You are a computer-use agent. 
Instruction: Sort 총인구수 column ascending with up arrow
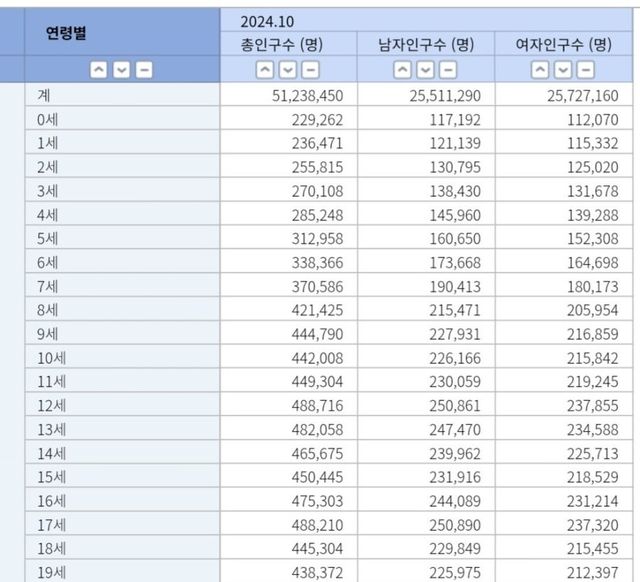tap(264, 70)
